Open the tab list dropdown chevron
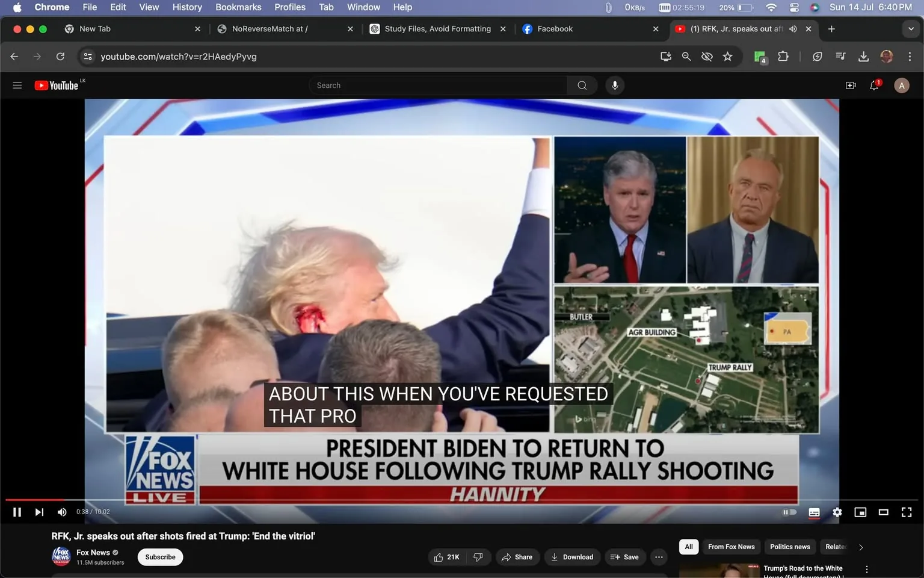This screenshot has height=578, width=924. [x=912, y=28]
